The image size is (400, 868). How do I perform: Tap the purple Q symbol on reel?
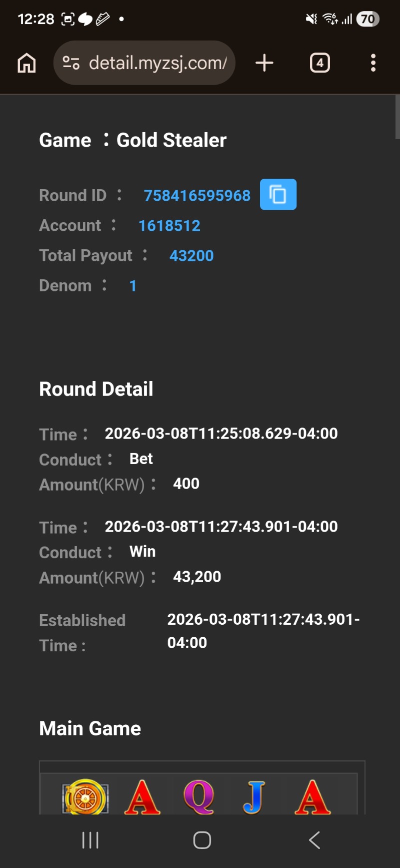(199, 796)
